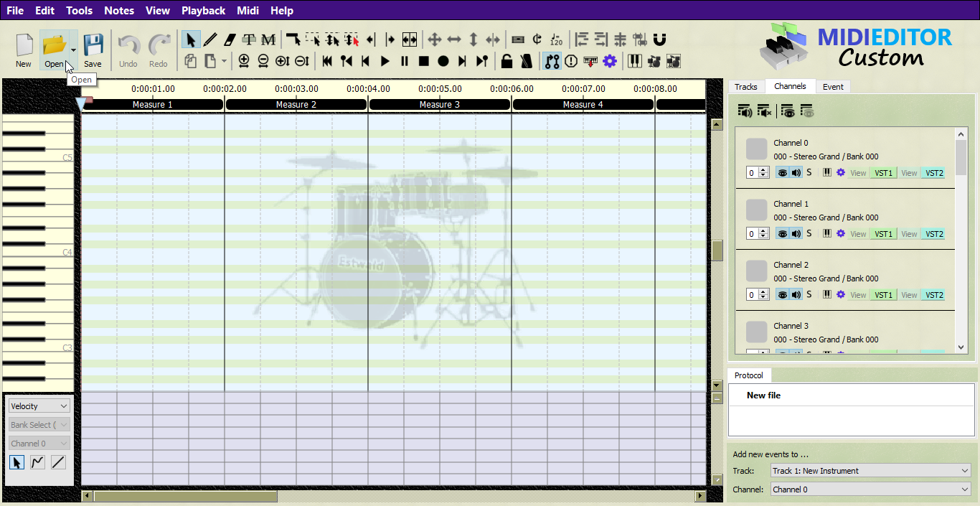The height and width of the screenshot is (506, 980).
Task: Solo Channel 0 with S button
Action: pos(809,173)
